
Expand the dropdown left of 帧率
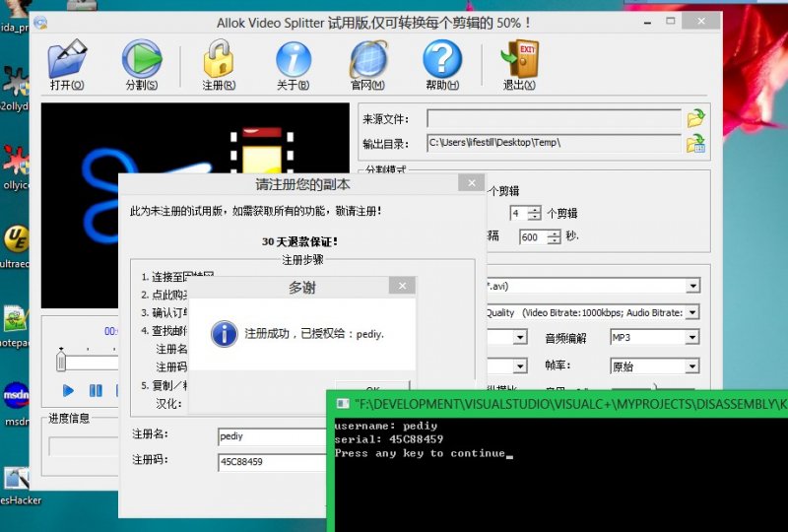click(x=520, y=366)
